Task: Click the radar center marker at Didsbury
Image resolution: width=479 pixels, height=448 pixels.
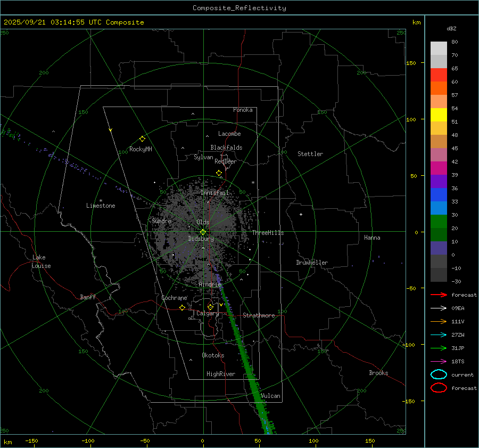Action: [203, 232]
